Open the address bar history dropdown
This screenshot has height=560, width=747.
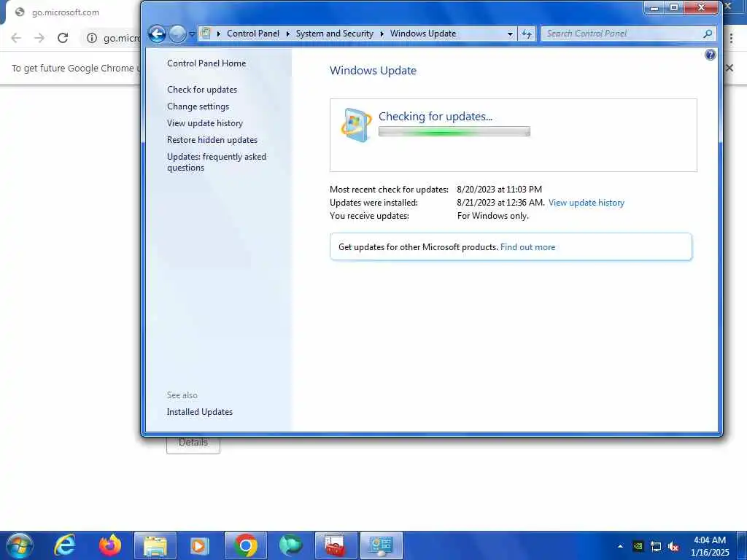[510, 34]
